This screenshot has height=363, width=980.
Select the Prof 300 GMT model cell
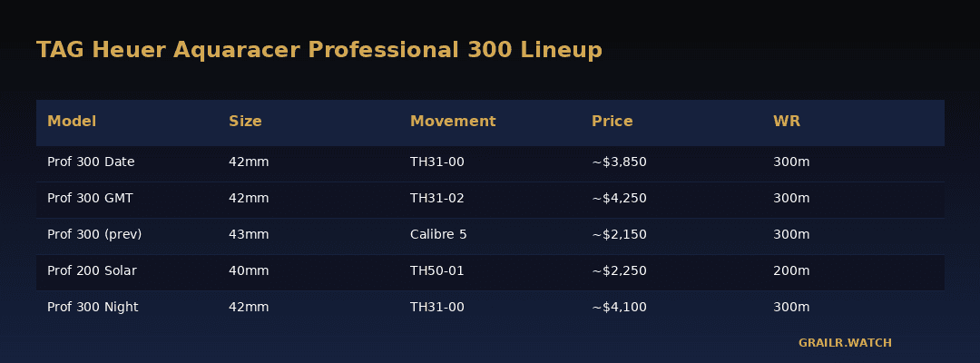(90, 198)
